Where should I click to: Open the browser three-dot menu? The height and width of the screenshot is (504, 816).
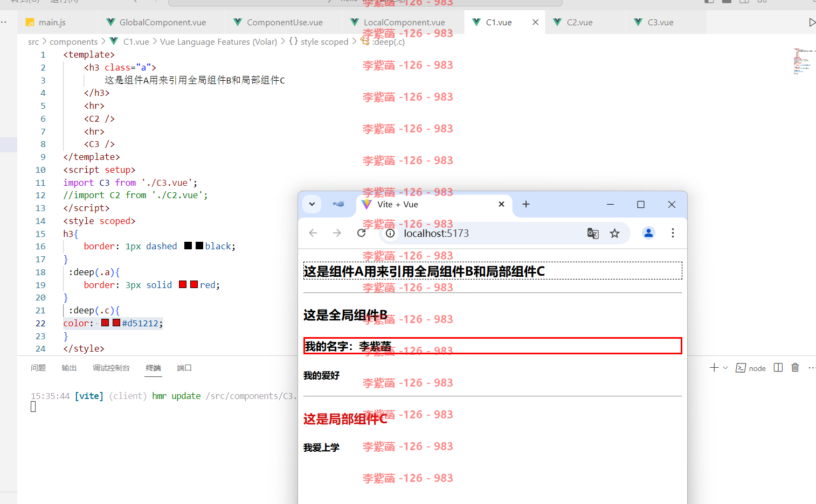click(673, 233)
